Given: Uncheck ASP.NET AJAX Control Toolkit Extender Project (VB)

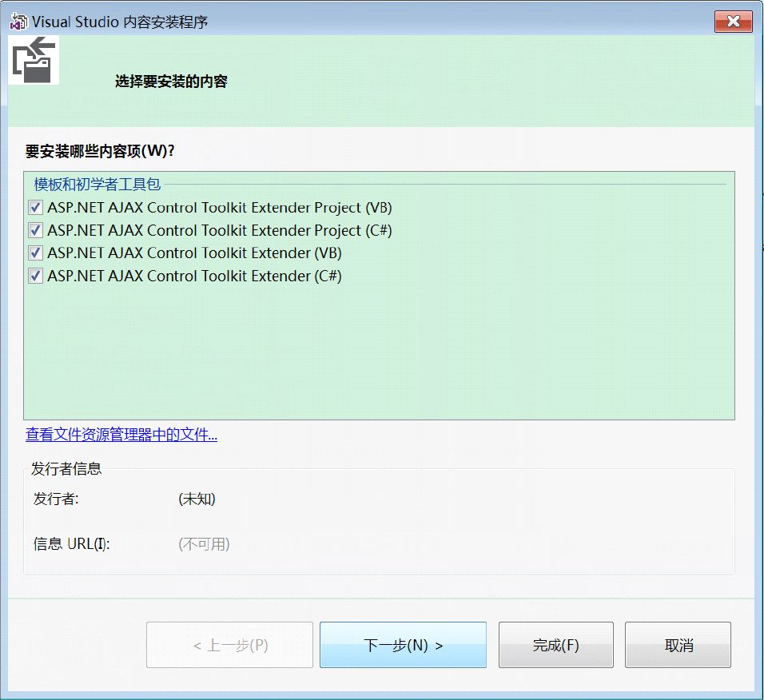Looking at the screenshot, I should point(35,208).
